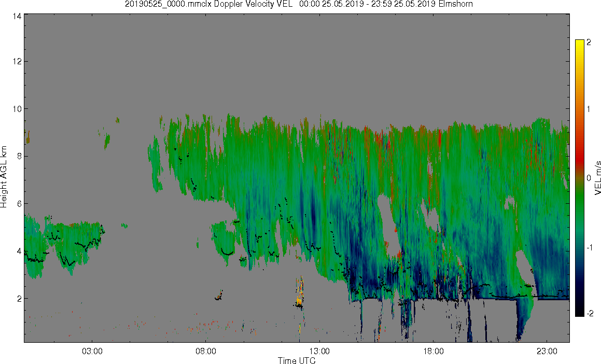Click the 'Height AGL km' axis title
This screenshot has width=601, height=364.
(4, 177)
